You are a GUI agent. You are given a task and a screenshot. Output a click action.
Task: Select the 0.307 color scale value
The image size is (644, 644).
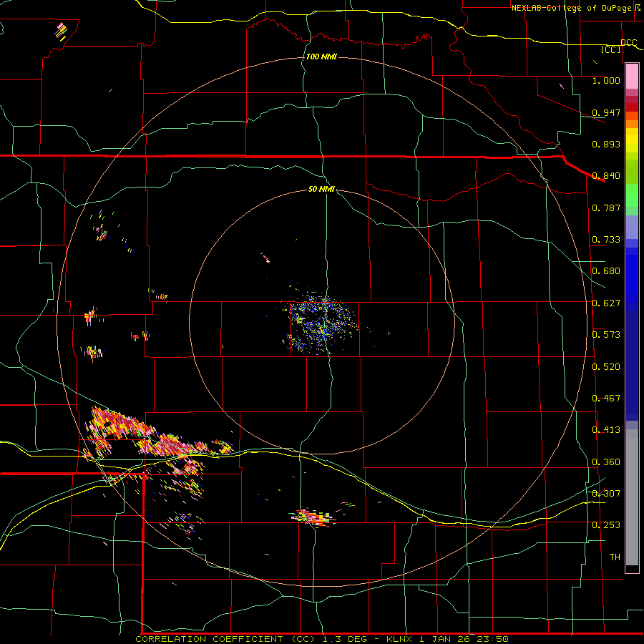606,494
